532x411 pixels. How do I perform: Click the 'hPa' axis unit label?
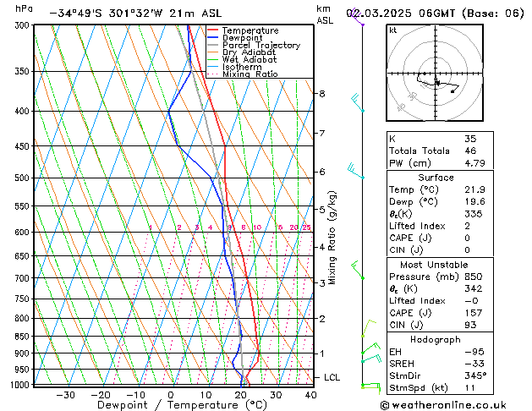(24, 8)
